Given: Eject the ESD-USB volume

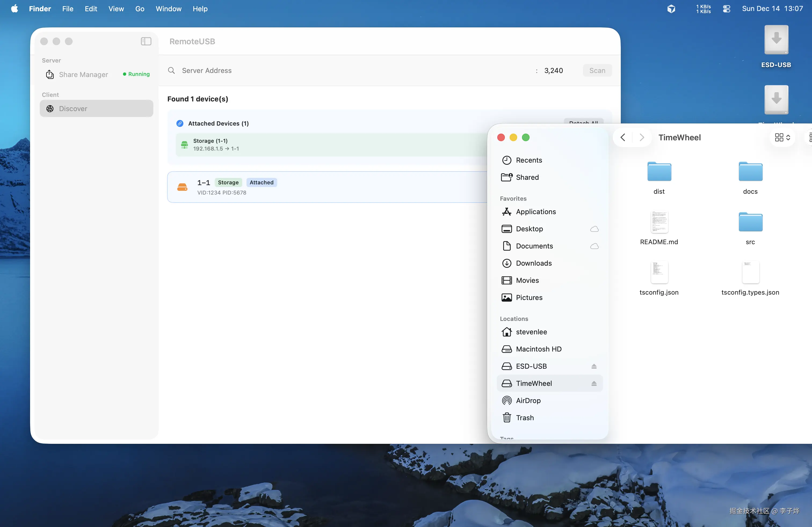Looking at the screenshot, I should 594,366.
